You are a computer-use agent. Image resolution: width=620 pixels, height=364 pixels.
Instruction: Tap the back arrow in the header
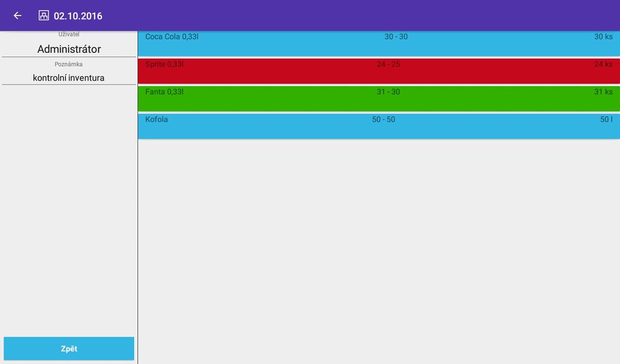pyautogui.click(x=17, y=15)
